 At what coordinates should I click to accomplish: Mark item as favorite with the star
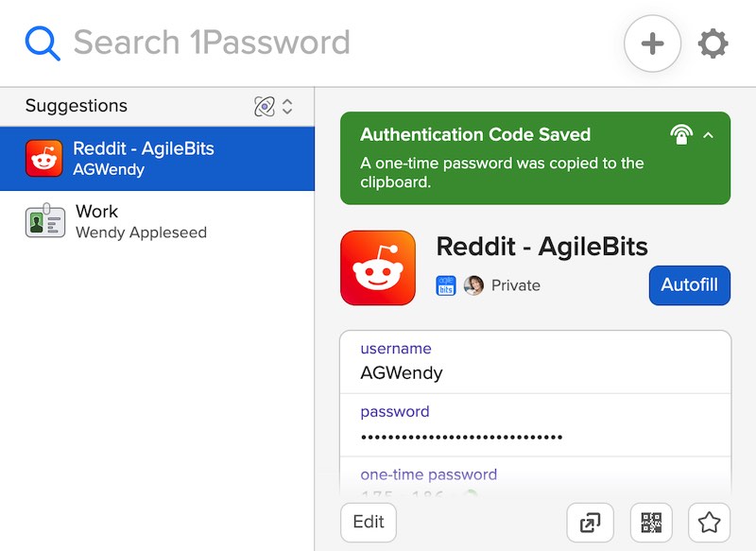pyautogui.click(x=709, y=523)
